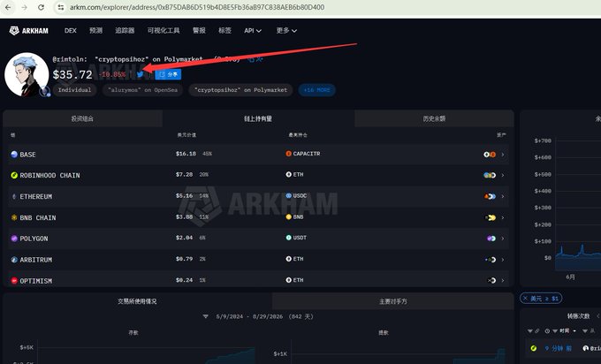The height and width of the screenshot is (364, 601).
Task: Click the USDC token icon in ETHEREUM row
Action: (289, 196)
